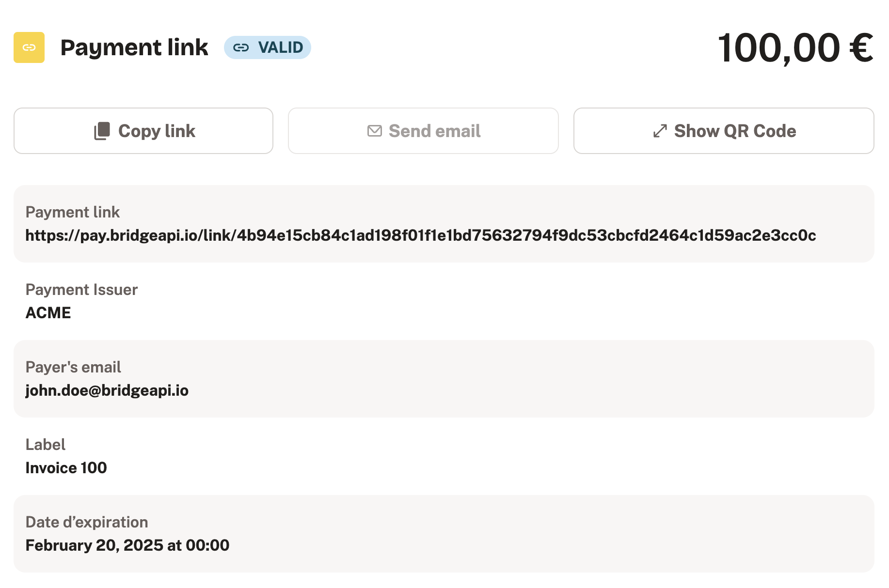The width and height of the screenshot is (889, 588).
Task: Open the Show QR Code button
Action: coord(724,131)
